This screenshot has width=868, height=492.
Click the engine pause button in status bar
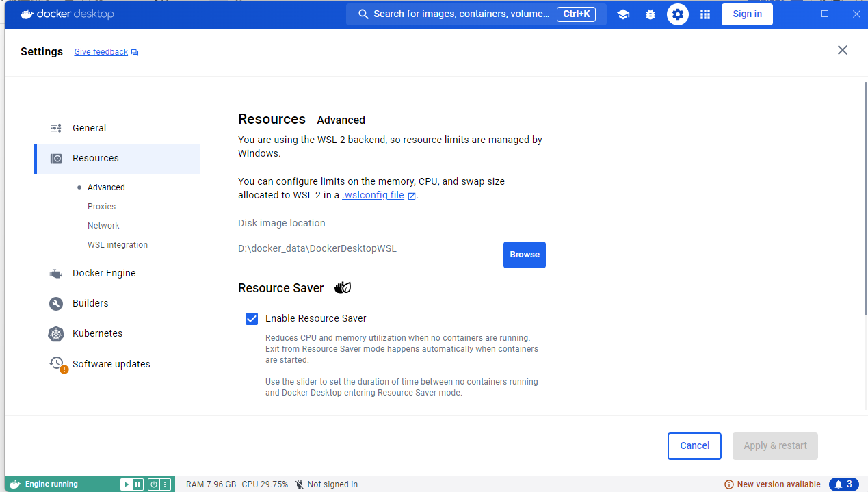137,484
